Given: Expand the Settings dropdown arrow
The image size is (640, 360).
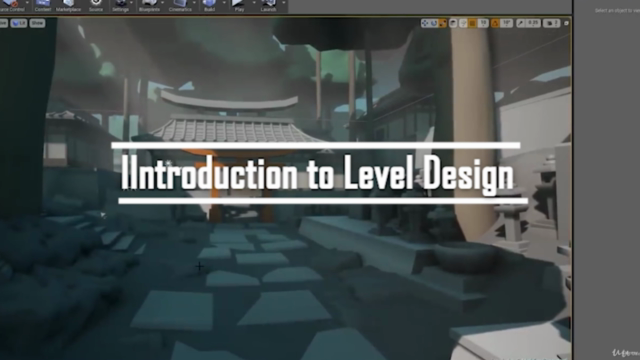Looking at the screenshot, I should tap(131, 3).
